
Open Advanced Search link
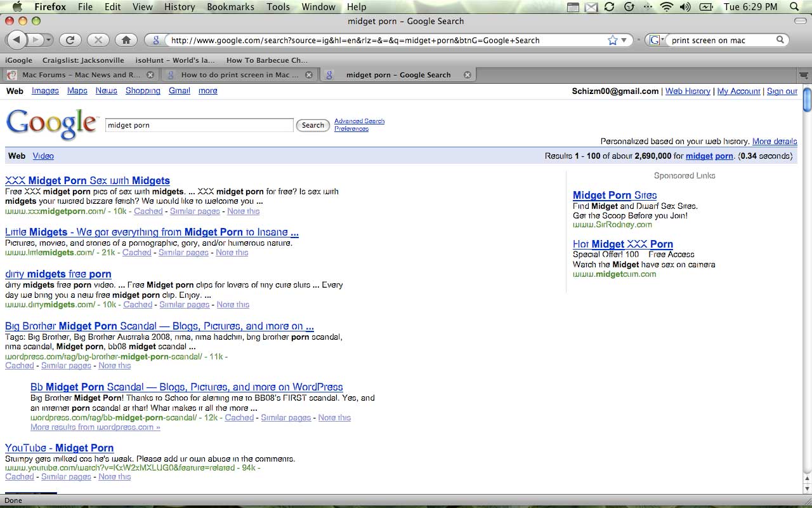(x=359, y=121)
